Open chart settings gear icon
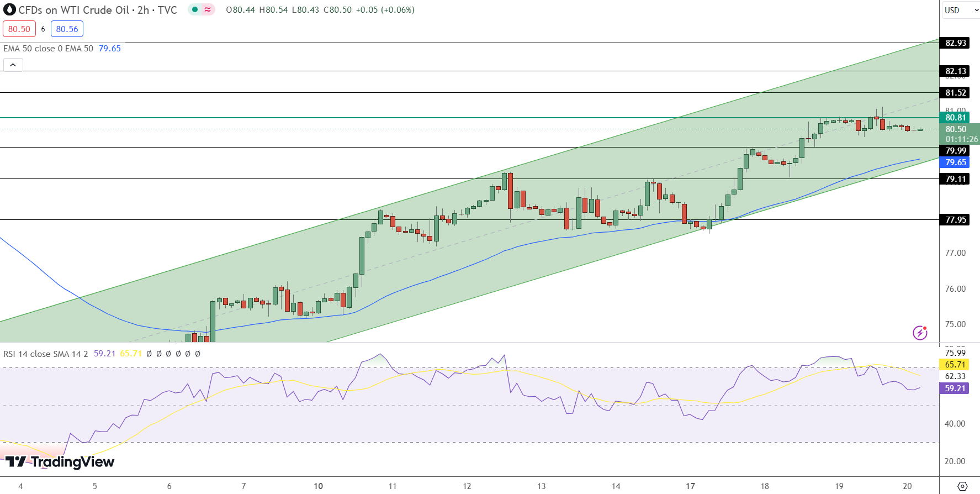The width and height of the screenshot is (980, 494). pyautogui.click(x=962, y=486)
